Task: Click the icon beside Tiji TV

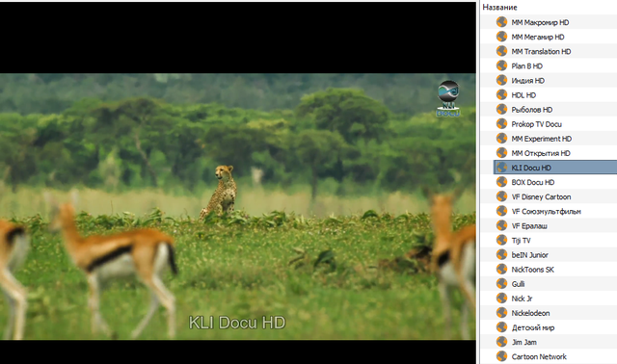Action: click(501, 240)
